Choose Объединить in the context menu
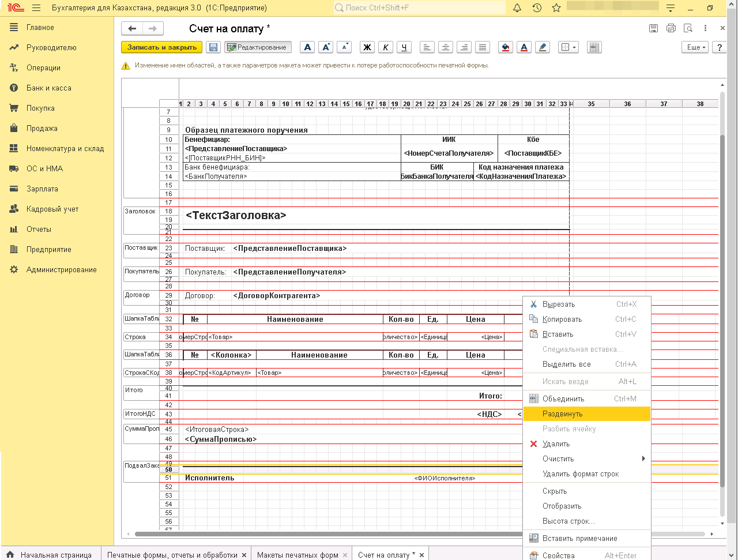 587,399
